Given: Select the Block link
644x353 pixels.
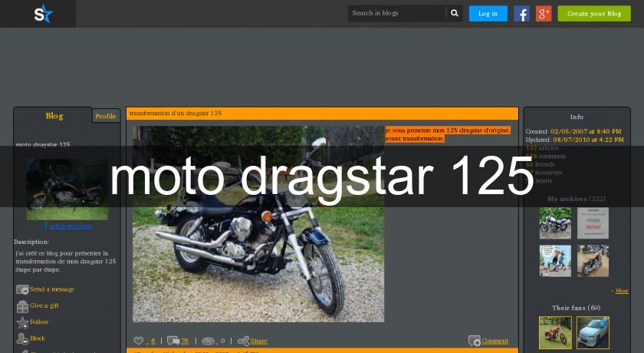Looking at the screenshot, I should pyautogui.click(x=38, y=338).
